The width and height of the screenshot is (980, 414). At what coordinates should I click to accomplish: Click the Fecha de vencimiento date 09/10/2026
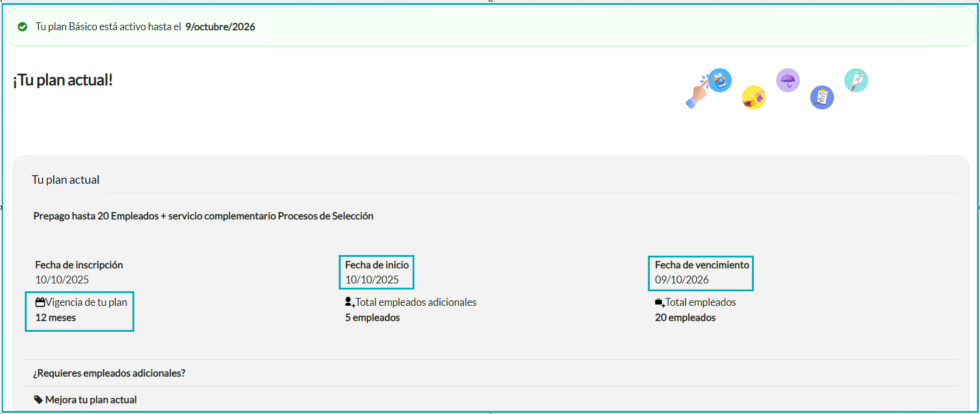tap(682, 280)
